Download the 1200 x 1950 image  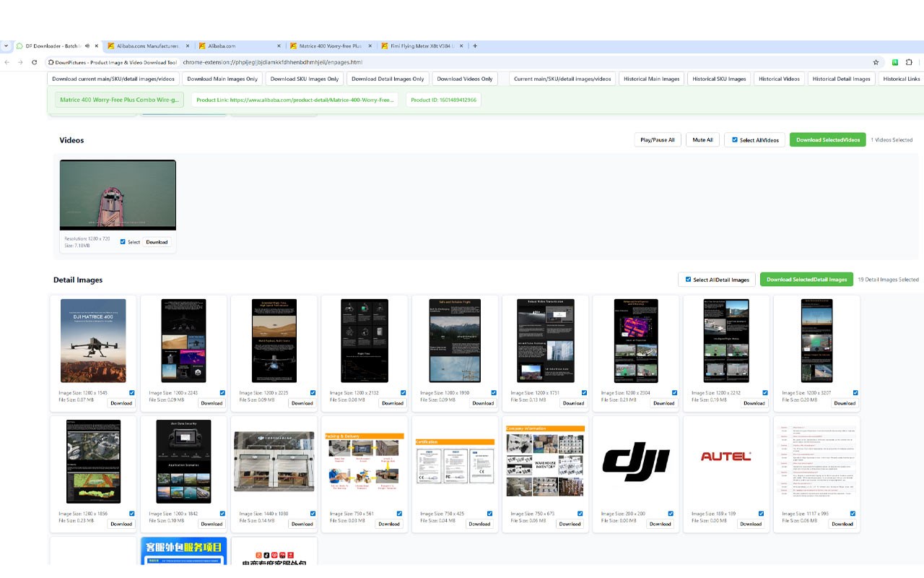click(483, 403)
